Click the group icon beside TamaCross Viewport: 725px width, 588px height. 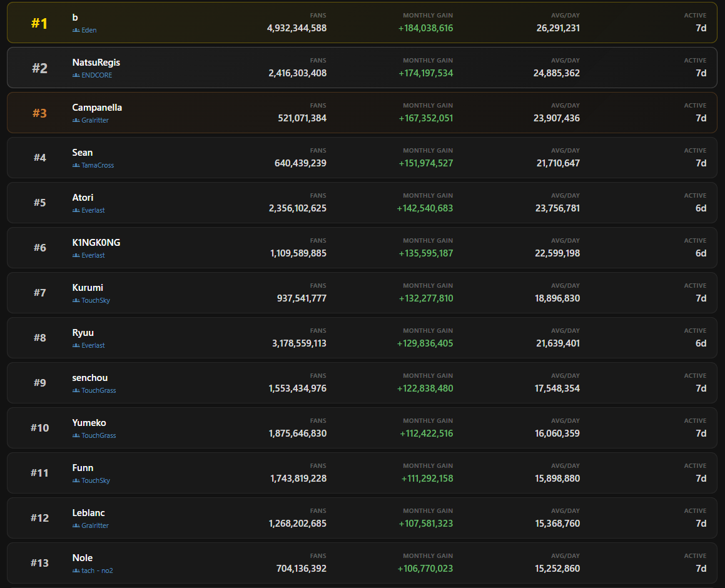pyautogui.click(x=76, y=165)
